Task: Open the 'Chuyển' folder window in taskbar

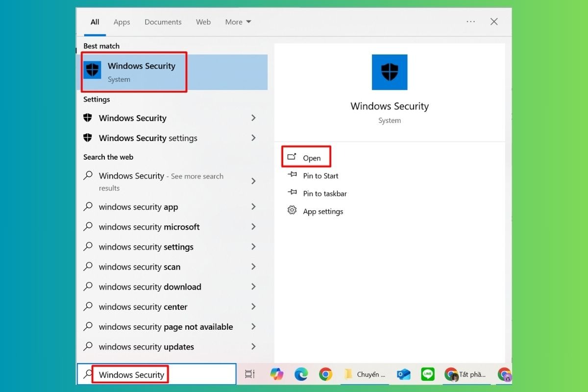Action: tap(365, 374)
